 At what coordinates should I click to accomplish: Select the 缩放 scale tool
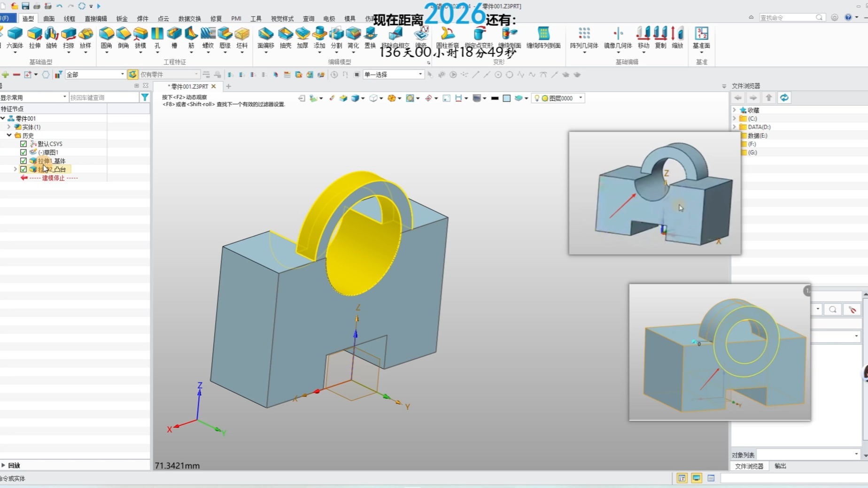click(x=677, y=38)
